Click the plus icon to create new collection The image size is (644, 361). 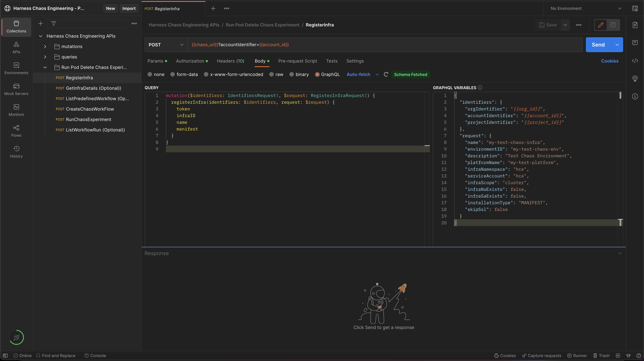[40, 23]
